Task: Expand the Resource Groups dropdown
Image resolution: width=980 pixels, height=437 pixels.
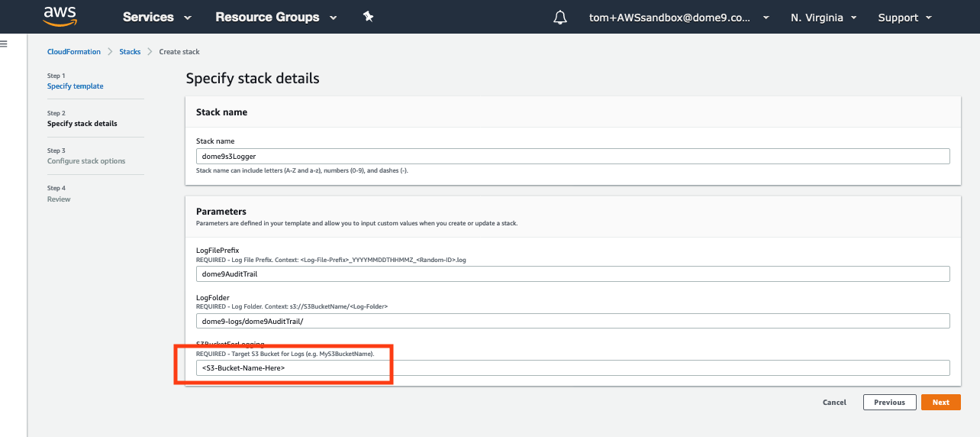Action: (276, 17)
